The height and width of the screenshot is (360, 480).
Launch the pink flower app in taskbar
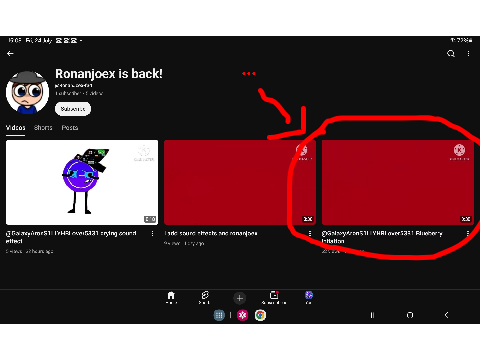(243, 315)
